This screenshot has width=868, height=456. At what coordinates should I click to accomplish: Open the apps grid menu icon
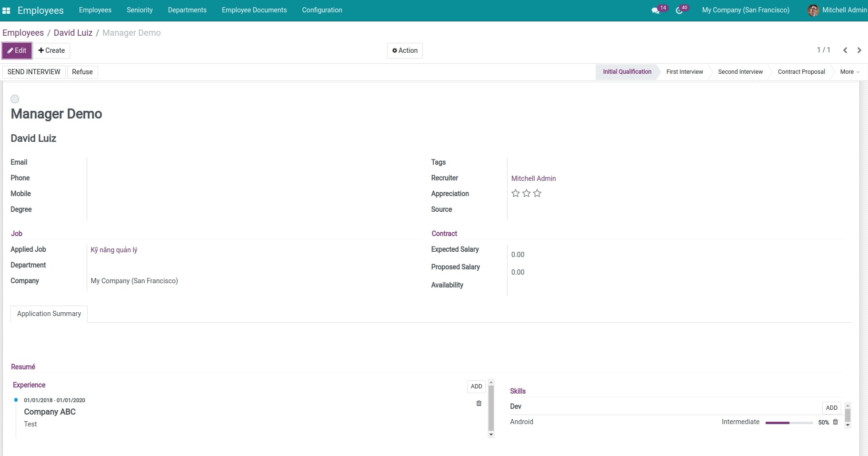tap(6, 10)
